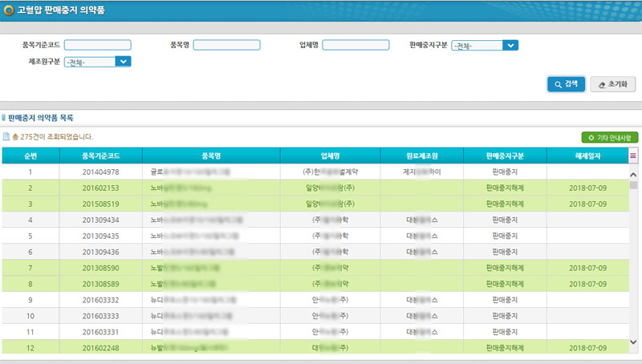Image resolution: width=642 pixels, height=364 pixels.
Task: Expand the 제조원구분 dropdown
Action: coord(123,61)
